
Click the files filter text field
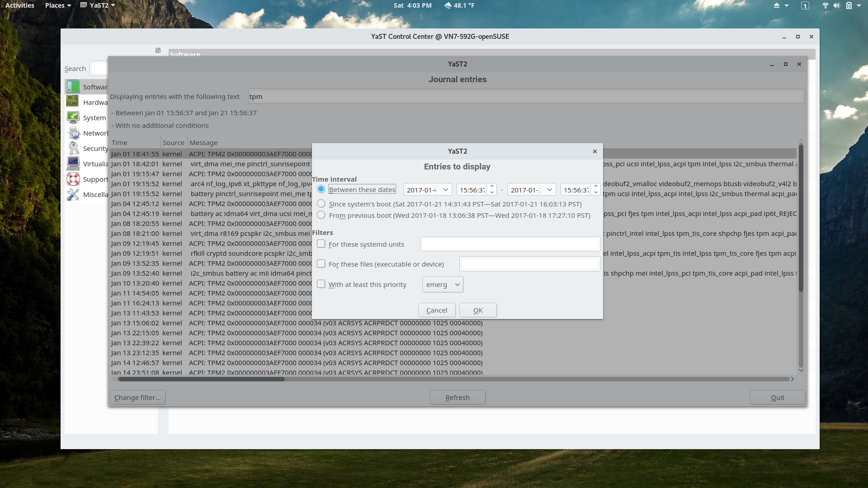pyautogui.click(x=530, y=264)
